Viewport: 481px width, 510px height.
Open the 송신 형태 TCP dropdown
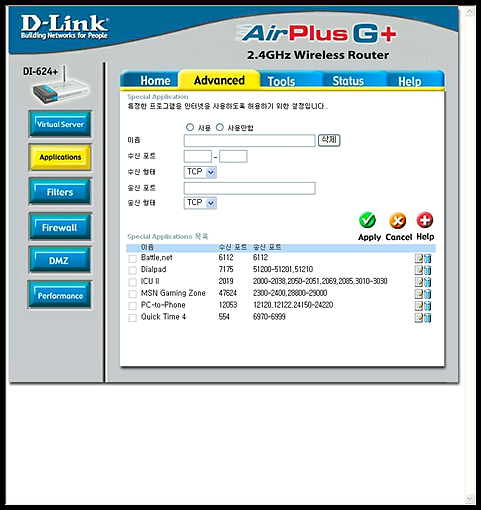[x=200, y=203]
